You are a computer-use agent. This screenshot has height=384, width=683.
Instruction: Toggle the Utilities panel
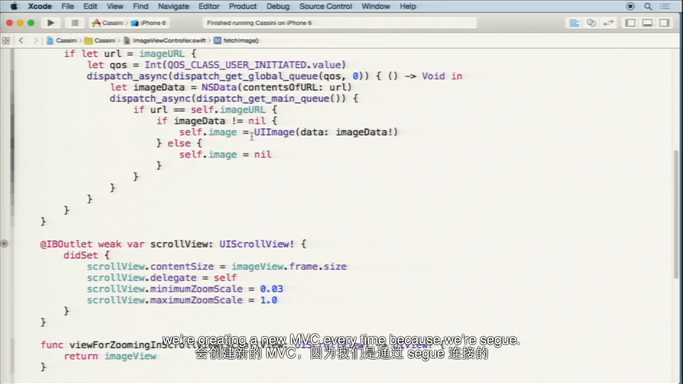664,23
